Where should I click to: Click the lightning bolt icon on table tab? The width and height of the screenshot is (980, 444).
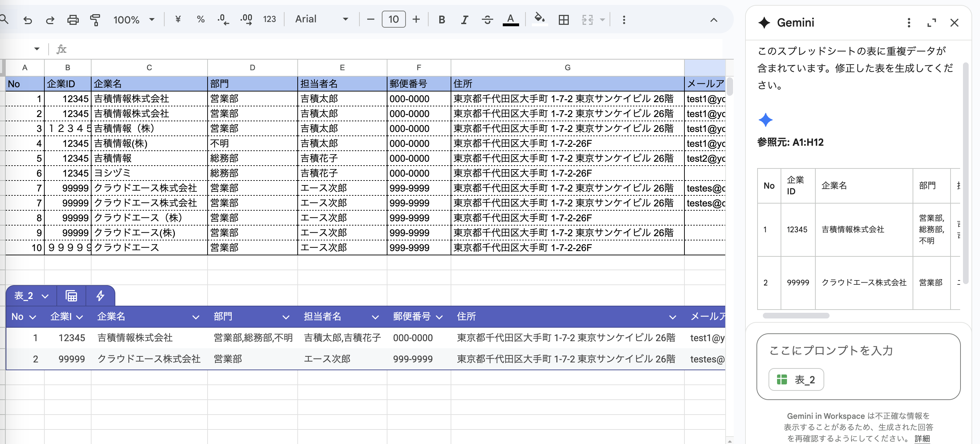click(x=100, y=296)
